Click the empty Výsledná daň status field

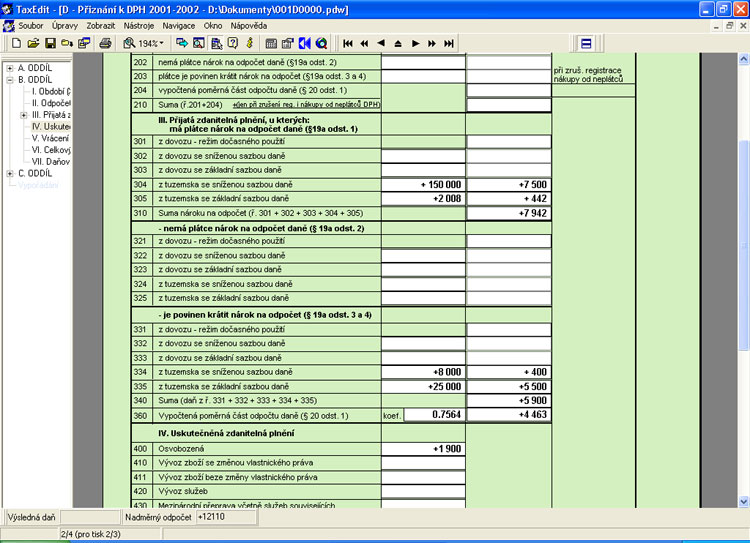pos(90,517)
